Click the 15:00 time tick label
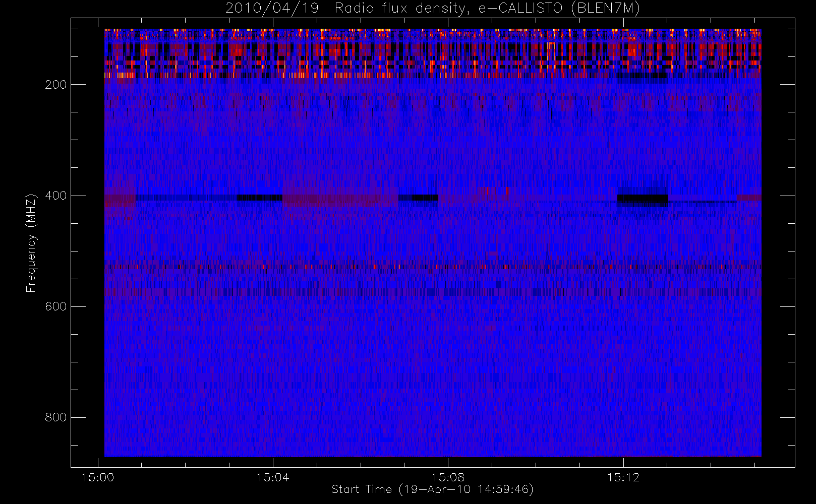The height and width of the screenshot is (504, 816). pos(98,477)
